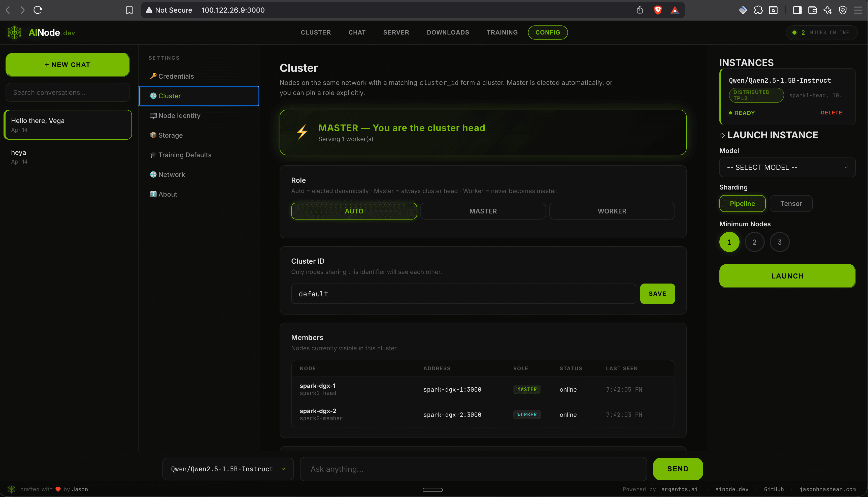Open Network settings section
This screenshot has height=497, width=868.
coord(198,174)
